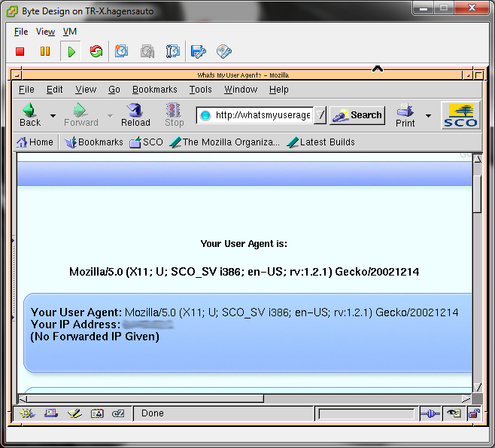Open the Snapshot Manager icon
This screenshot has height=448, width=495.
[173, 51]
